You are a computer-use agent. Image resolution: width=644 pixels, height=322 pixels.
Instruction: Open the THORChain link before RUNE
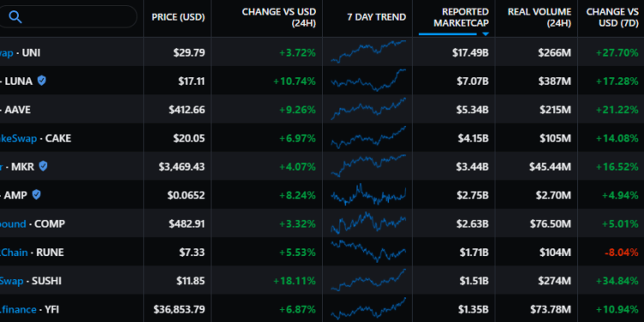(x=14, y=252)
